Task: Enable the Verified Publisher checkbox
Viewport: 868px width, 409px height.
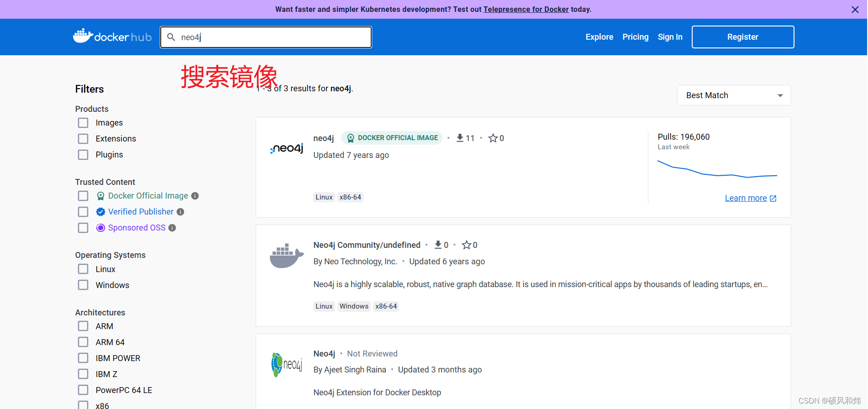Action: (83, 212)
